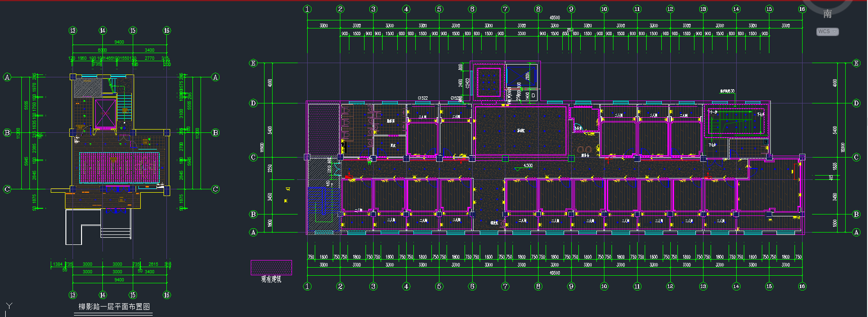The width and height of the screenshot is (868, 317).
Task: Open the WCS coordinate system dropdown
Action: [x=827, y=31]
